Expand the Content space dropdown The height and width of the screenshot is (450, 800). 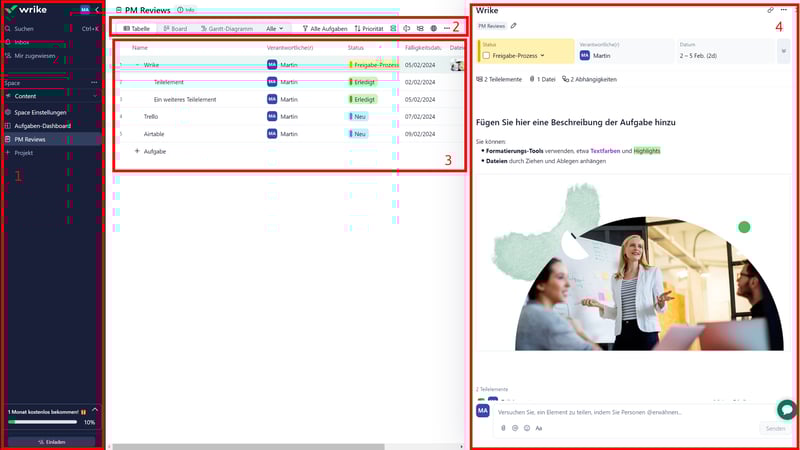pyautogui.click(x=94, y=96)
